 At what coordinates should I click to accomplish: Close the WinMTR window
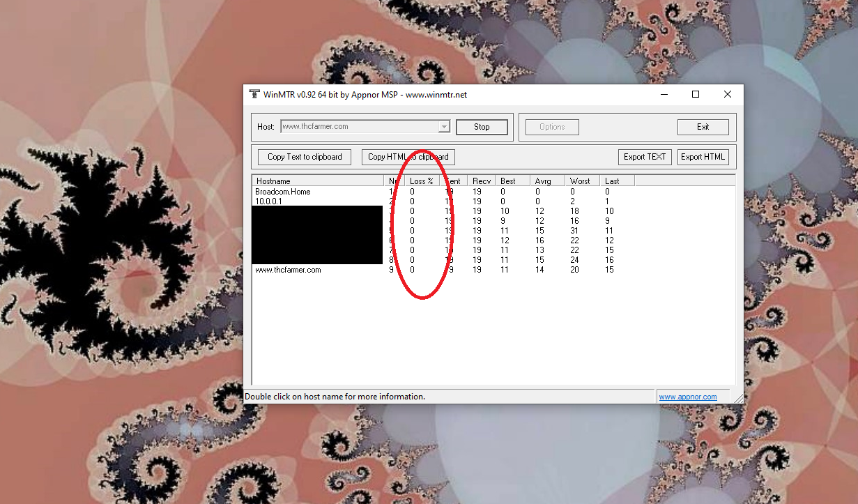tap(727, 94)
